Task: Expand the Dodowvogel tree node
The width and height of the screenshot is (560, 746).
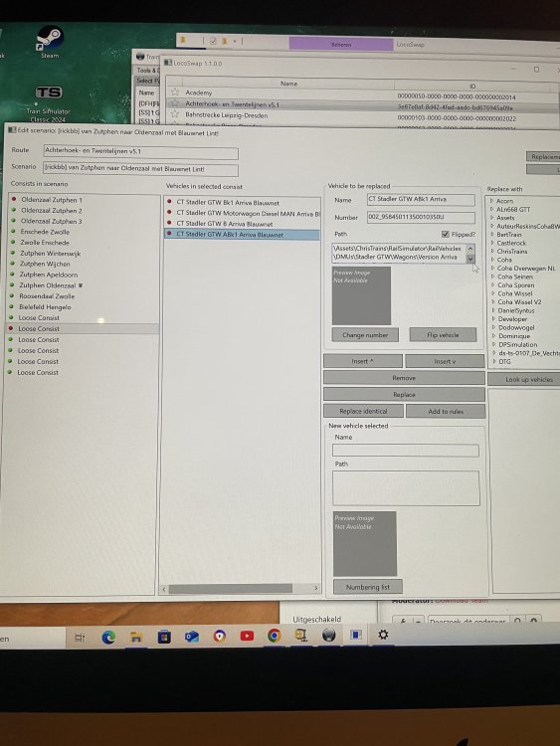Action: pos(494,327)
